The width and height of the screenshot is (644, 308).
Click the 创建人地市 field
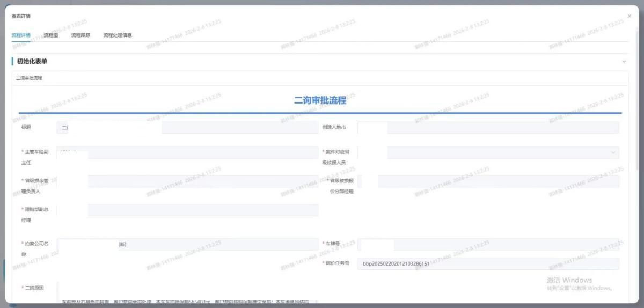pos(488,128)
